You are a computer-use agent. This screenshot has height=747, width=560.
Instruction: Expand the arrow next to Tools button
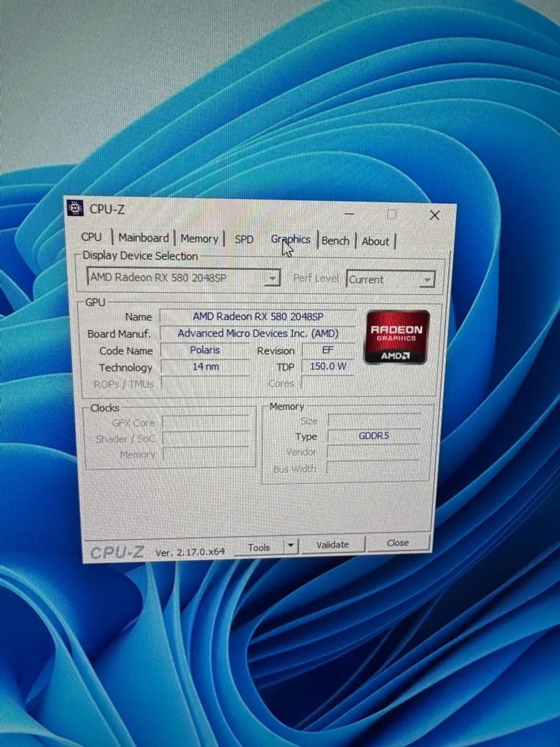[x=290, y=546]
